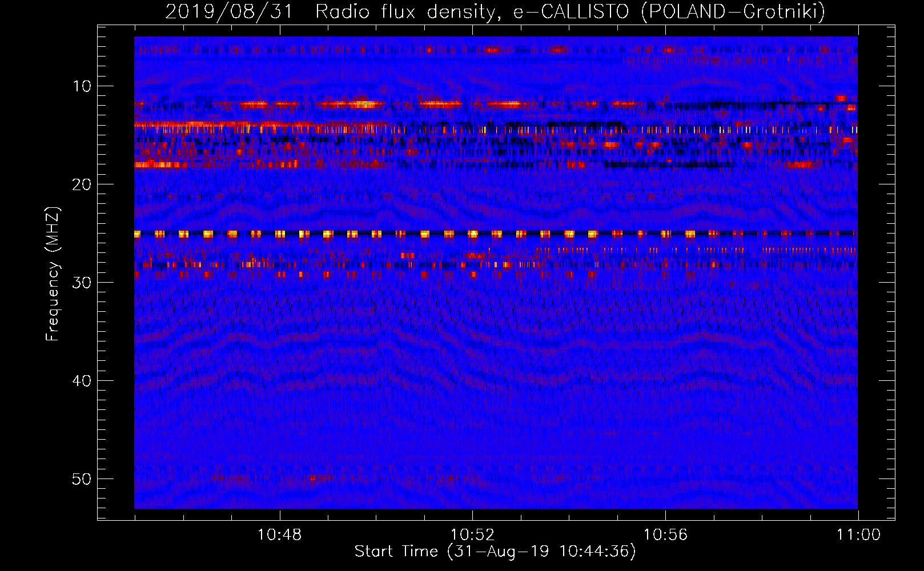The width and height of the screenshot is (924, 571).
Task: Click the 10:52 time tick label
Action: pos(472,535)
